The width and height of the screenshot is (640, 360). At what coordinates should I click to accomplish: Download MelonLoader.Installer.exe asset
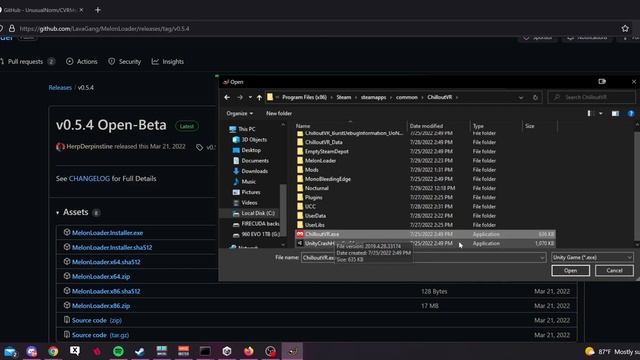coord(107,233)
